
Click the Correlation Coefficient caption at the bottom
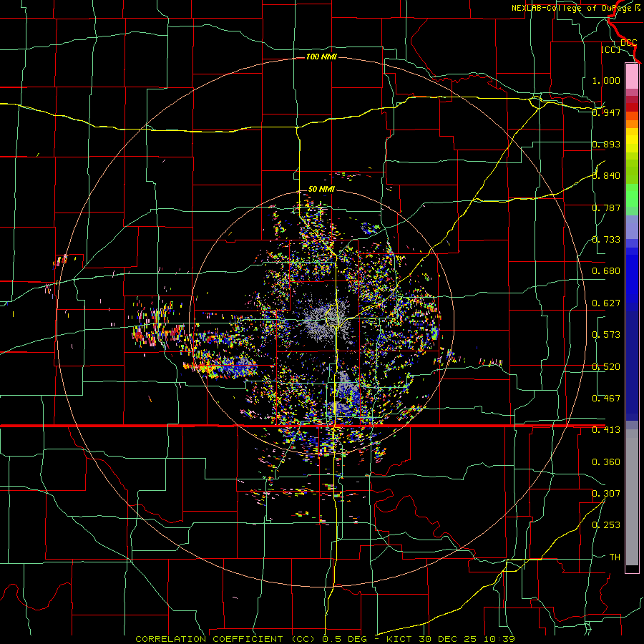coord(325,639)
